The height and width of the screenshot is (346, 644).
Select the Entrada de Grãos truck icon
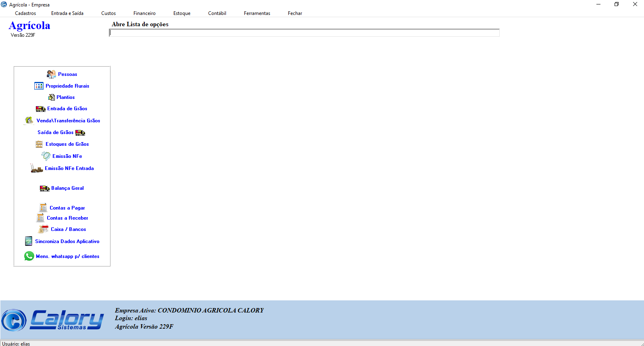pyautogui.click(x=40, y=109)
